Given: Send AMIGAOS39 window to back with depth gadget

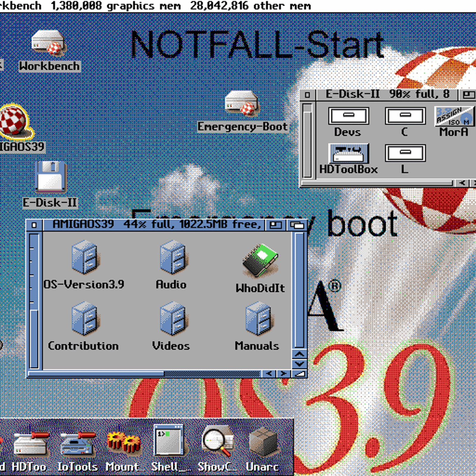Looking at the screenshot, I should 297,225.
